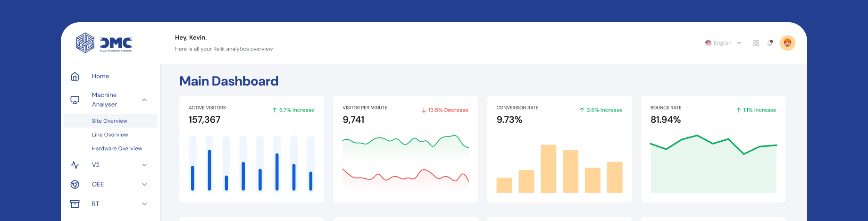Click the Active Visitors value 157,367
The width and height of the screenshot is (868, 221).
coord(205,119)
